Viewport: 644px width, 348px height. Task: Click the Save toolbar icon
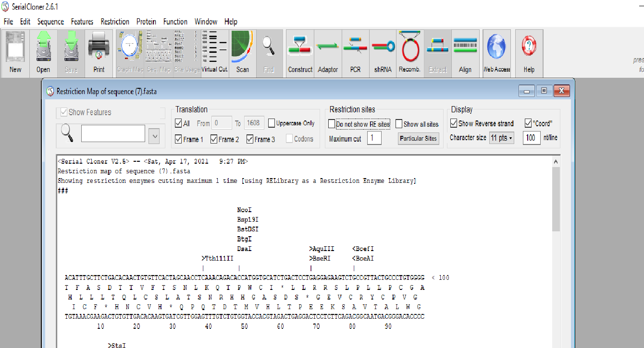[x=71, y=53]
